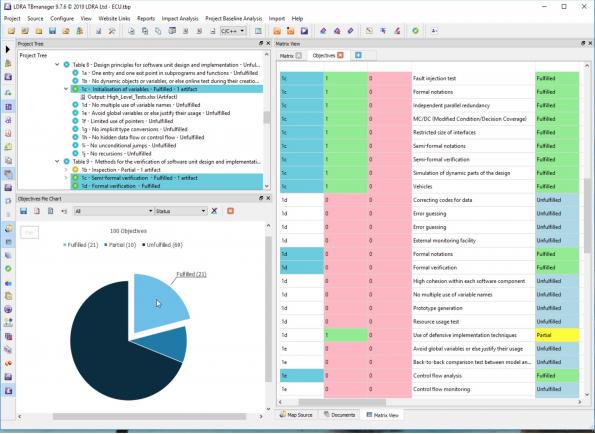Click the purple floppy disk icon in main toolbar
Image resolution: width=595 pixels, height=434 pixels.
pos(304,31)
